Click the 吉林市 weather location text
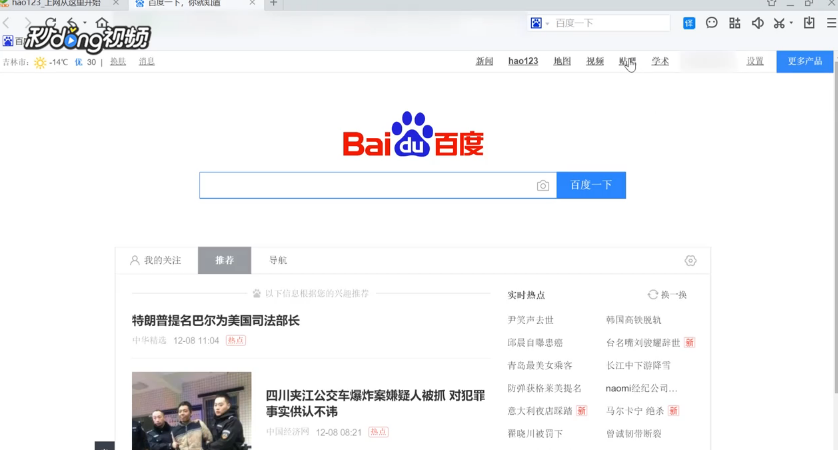Viewport: 838px width, 450px height. 15,62
